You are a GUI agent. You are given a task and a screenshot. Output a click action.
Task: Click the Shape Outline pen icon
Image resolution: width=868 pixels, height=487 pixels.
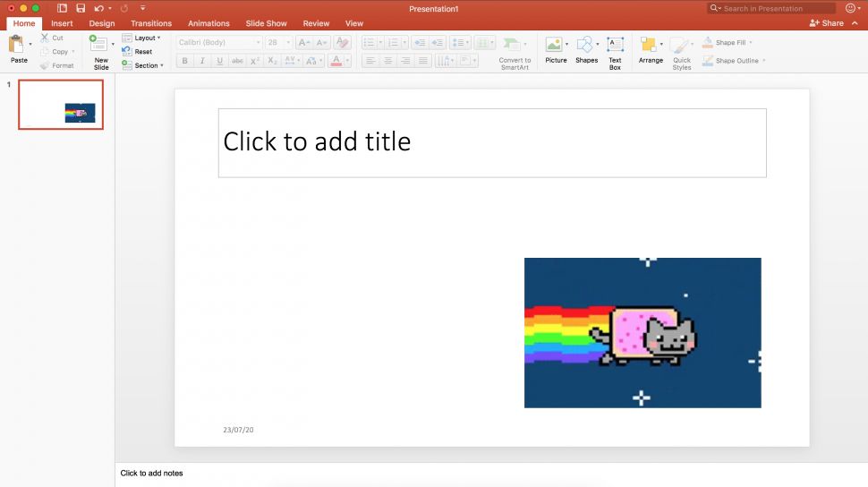[x=708, y=60]
